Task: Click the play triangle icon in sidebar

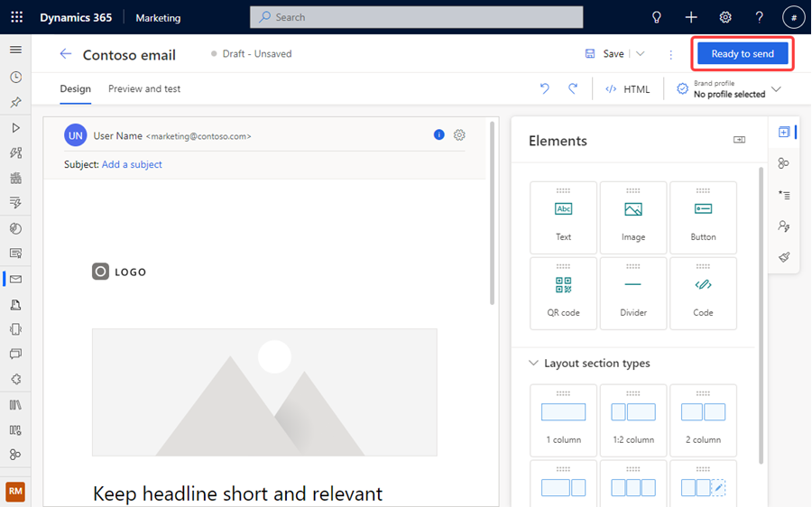Action: (15, 127)
